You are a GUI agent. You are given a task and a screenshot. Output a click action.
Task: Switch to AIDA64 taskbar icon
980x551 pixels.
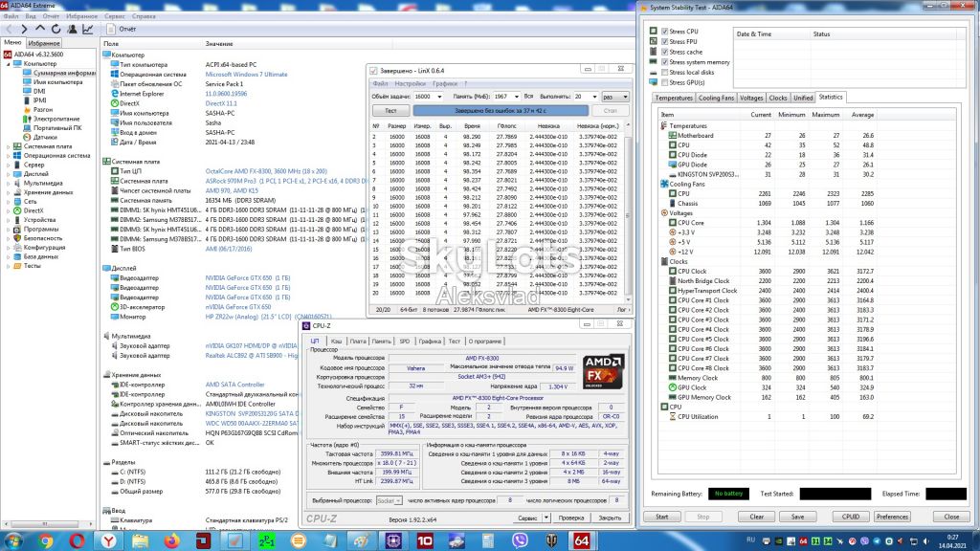pyautogui.click(x=581, y=540)
